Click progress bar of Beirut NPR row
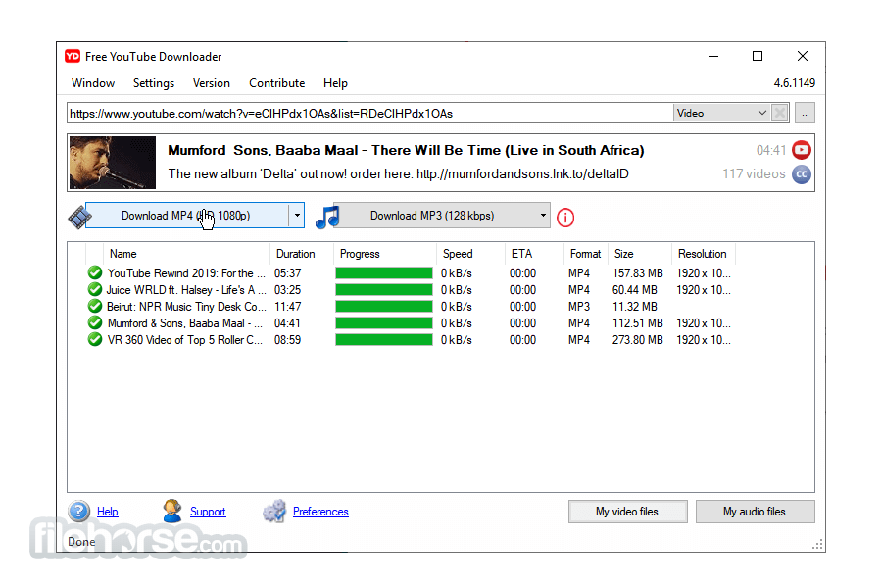 (x=384, y=307)
